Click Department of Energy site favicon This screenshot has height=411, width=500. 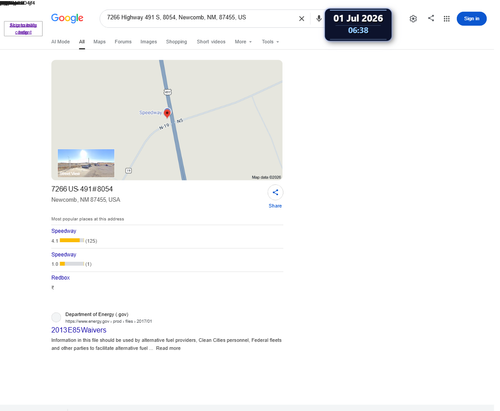56,317
